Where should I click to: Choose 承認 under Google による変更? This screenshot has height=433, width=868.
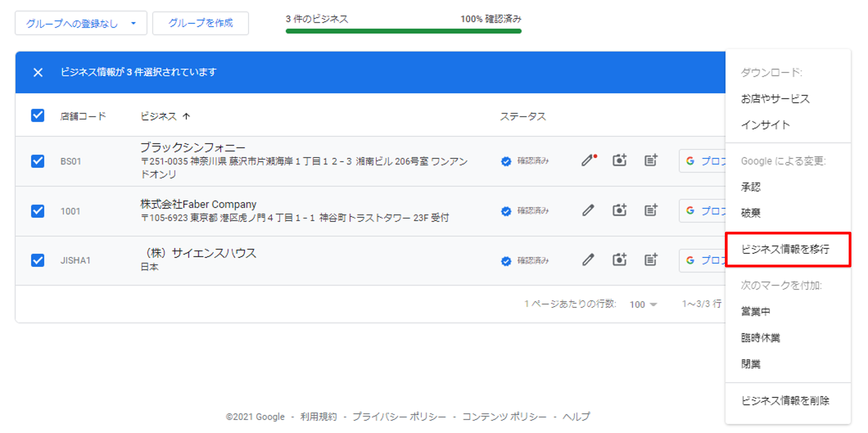[x=750, y=187]
